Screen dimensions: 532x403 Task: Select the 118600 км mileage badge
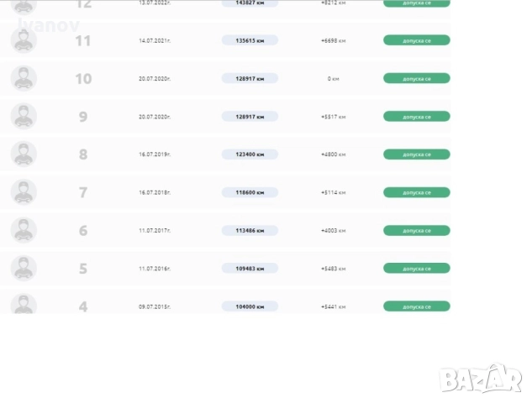pos(250,192)
